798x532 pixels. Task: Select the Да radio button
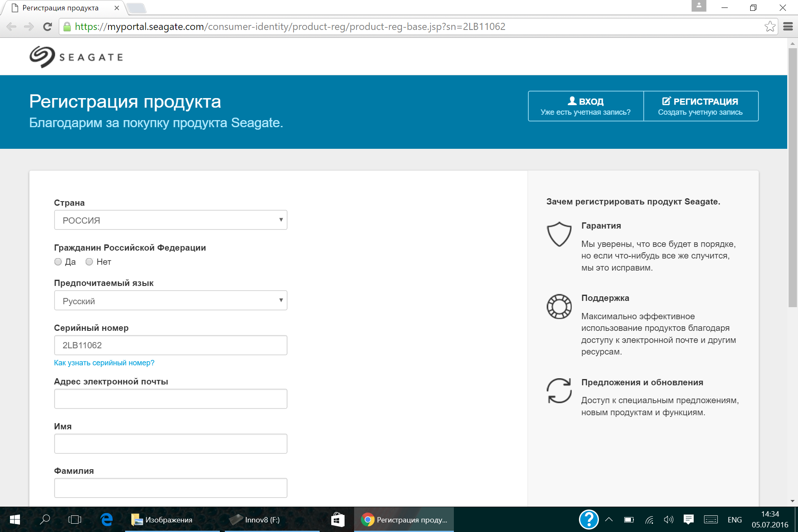(58, 262)
